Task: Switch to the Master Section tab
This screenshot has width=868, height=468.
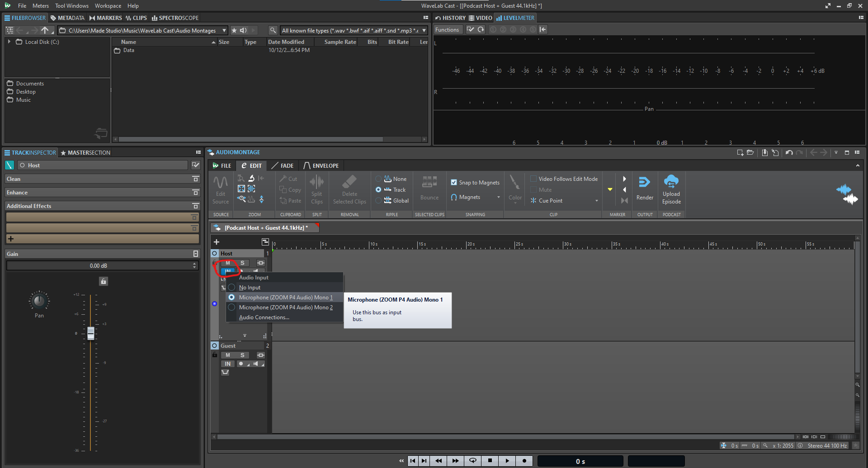Action: pyautogui.click(x=85, y=153)
